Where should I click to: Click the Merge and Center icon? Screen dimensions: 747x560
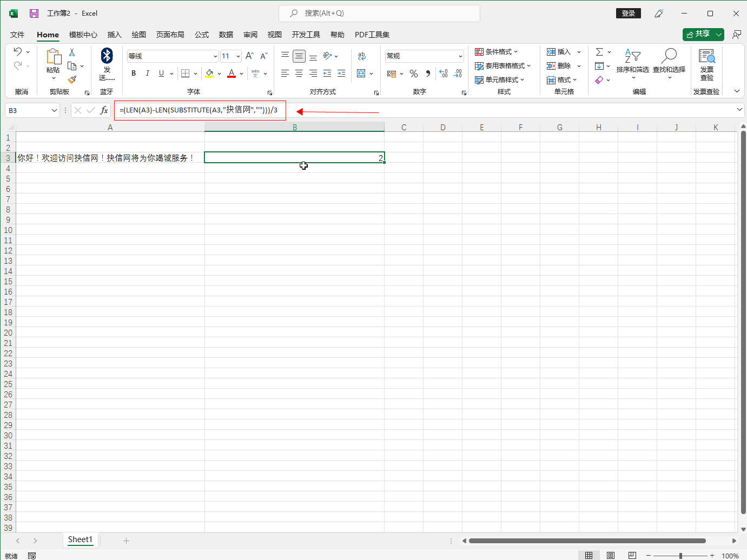pos(361,74)
